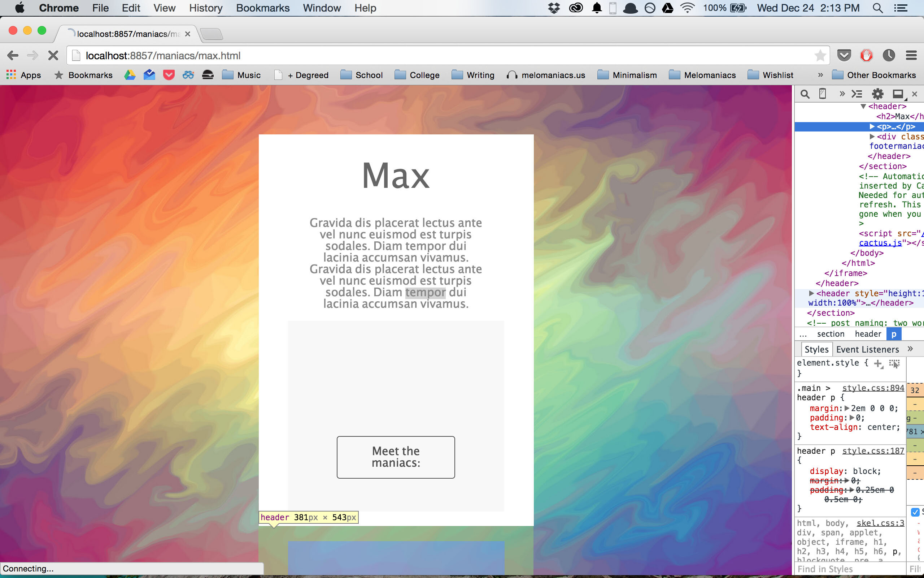Viewport: 924px width, 578px height.
Task: Toggle element state with the dotted cursor icon
Action: 894,363
